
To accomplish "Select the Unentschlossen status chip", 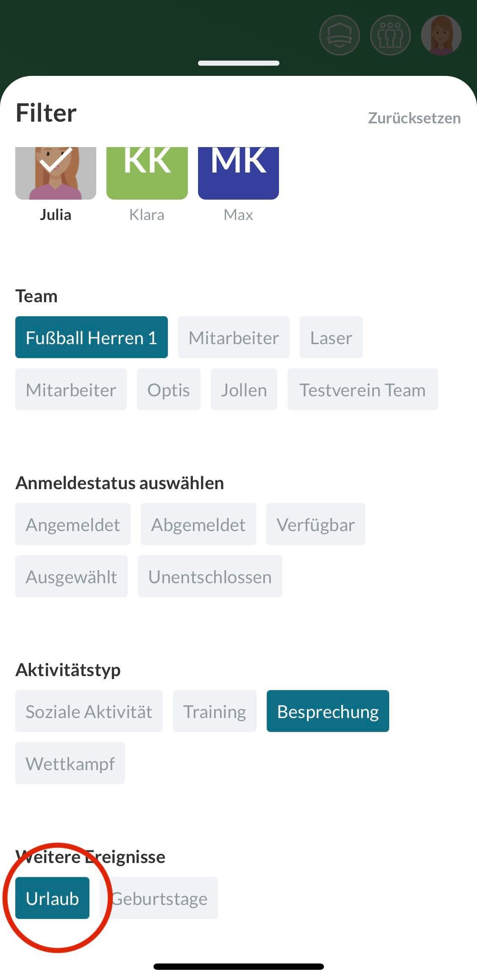I will 210,576.
